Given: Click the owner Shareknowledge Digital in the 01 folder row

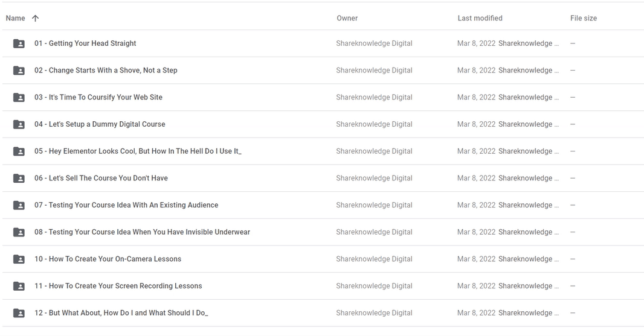Looking at the screenshot, I should (374, 43).
